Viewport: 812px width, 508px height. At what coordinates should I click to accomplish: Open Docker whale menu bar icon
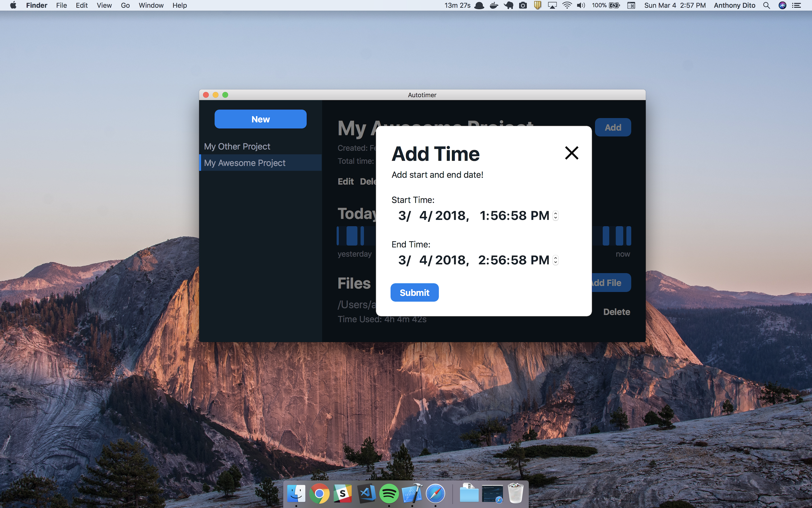pos(494,5)
